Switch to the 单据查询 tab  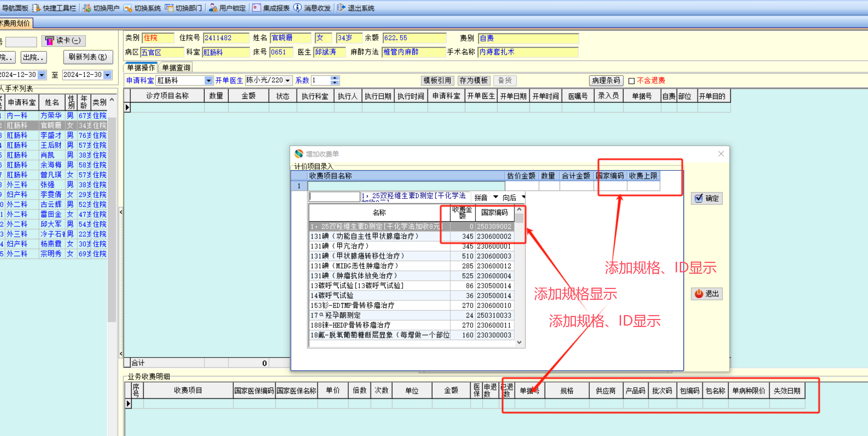coord(176,68)
